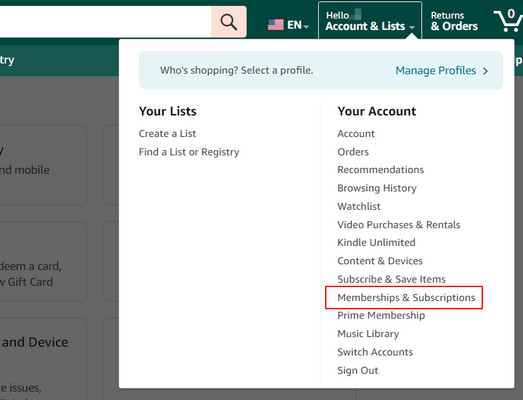The height and width of the screenshot is (400, 523).
Task: Go to Orders in Your Account
Action: (x=353, y=152)
